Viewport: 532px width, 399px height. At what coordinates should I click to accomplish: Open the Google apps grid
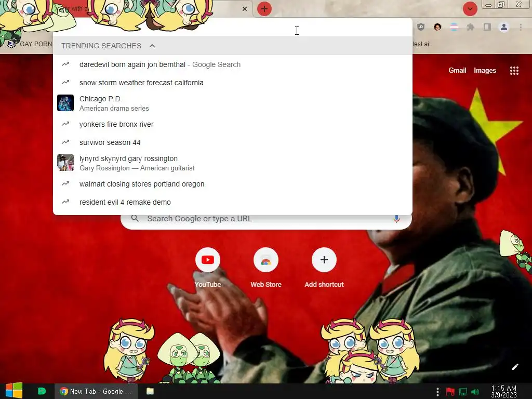pos(514,71)
